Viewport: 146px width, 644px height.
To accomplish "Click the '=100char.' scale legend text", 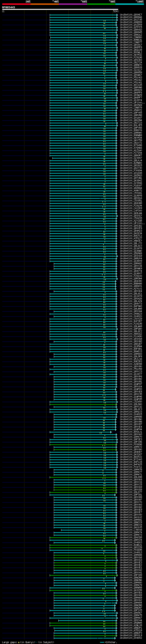I will [111, 642].
